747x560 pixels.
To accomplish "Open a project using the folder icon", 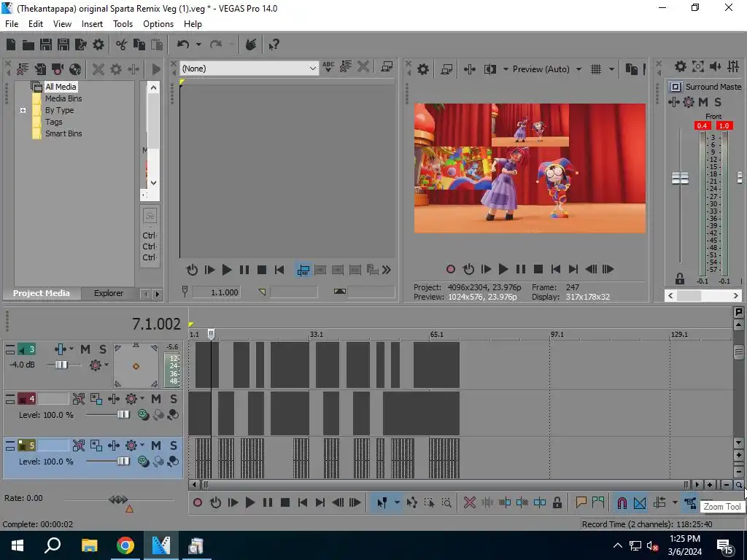I will [x=28, y=44].
